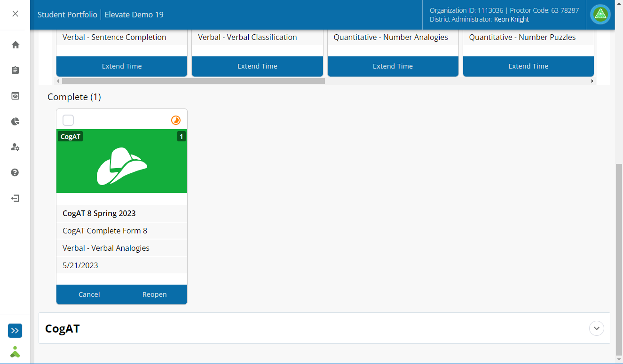Open the user settings icon in the sidebar
623x364 pixels.
[x=15, y=147]
